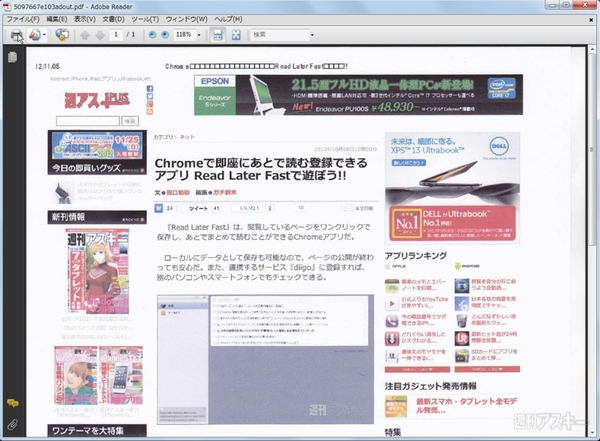Open the Comments panel icon in sidebar
This screenshot has width=600, height=441.
[13, 403]
